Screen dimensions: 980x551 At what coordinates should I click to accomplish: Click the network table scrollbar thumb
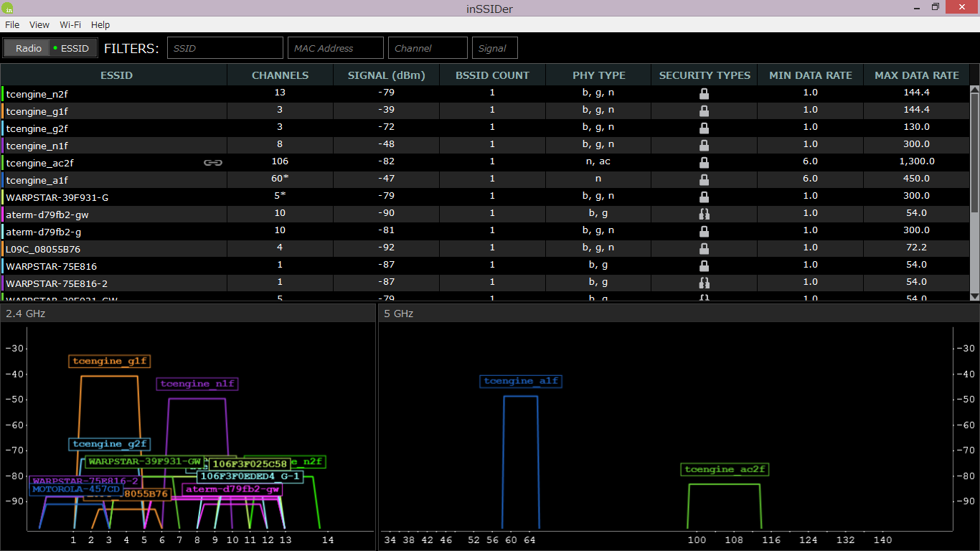coord(974,153)
